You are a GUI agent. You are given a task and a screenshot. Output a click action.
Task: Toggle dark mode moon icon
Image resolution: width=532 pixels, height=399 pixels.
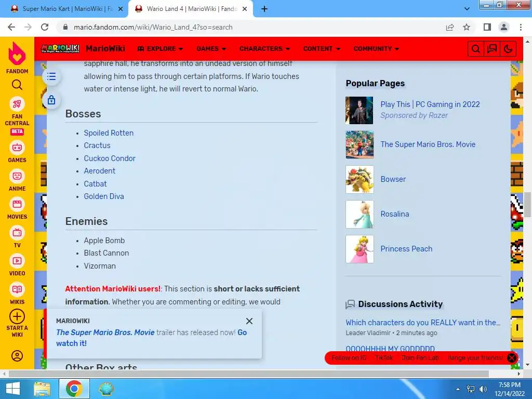508,49
